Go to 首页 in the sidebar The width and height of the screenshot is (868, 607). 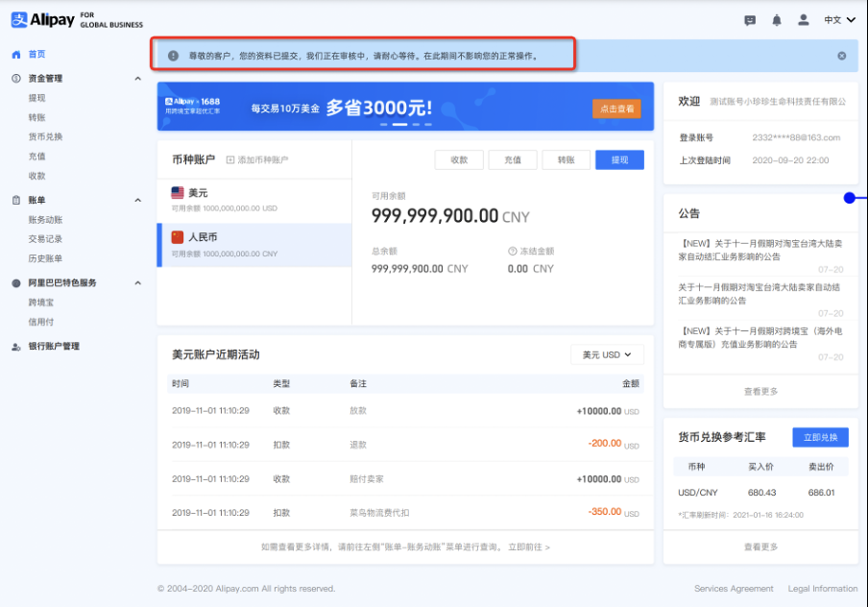pyautogui.click(x=37, y=55)
